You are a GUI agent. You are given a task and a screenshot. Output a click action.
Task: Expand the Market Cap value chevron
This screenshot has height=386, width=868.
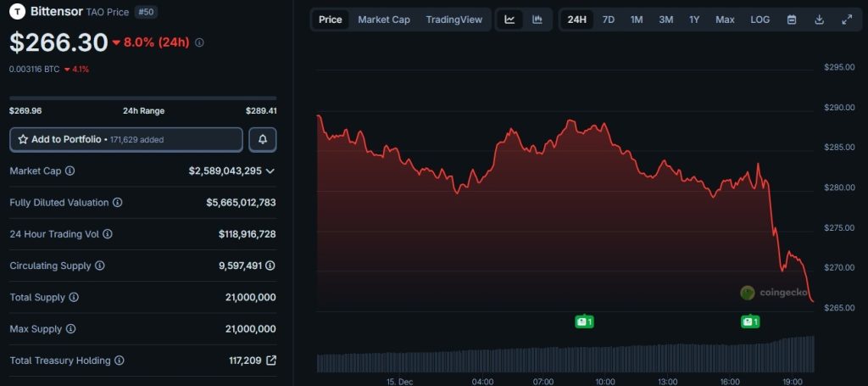tap(270, 171)
